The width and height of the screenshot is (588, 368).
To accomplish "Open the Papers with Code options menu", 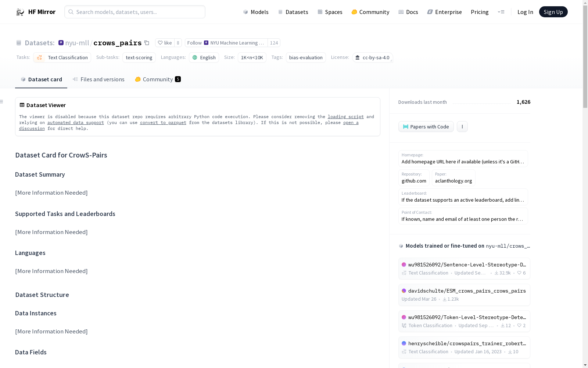I will 462,127.
